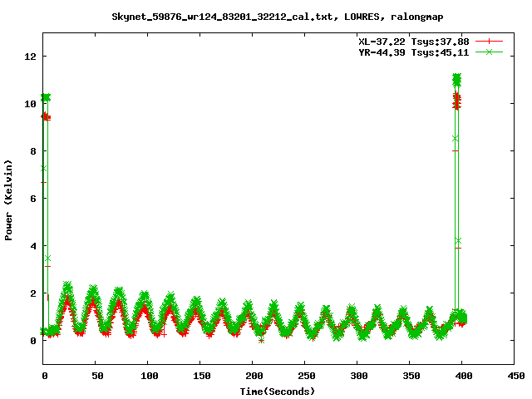Click x-axis tick label 450
This screenshot has height=399, width=532.
(516, 376)
